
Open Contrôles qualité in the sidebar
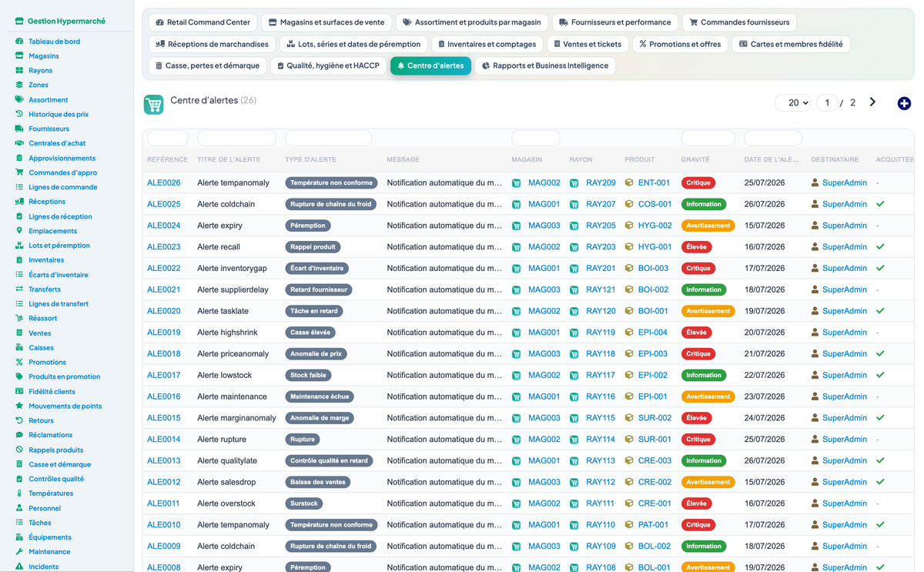pyautogui.click(x=56, y=479)
